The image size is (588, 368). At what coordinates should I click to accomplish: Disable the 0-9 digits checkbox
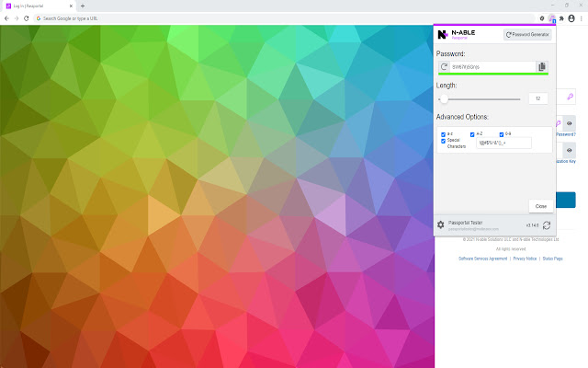pos(503,134)
